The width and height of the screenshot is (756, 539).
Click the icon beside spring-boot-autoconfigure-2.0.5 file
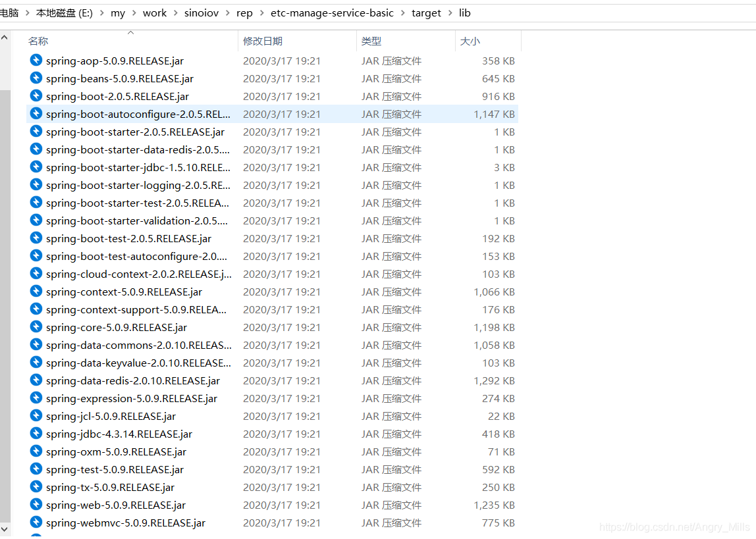click(36, 113)
